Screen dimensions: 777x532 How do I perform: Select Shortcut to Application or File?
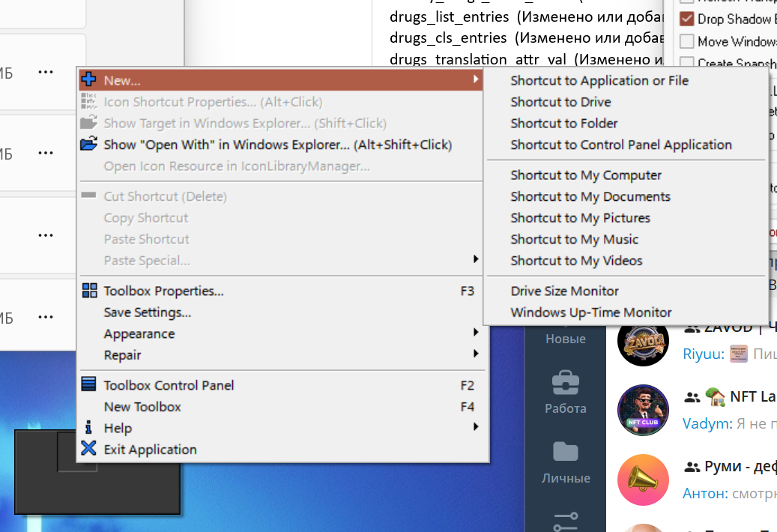click(599, 80)
